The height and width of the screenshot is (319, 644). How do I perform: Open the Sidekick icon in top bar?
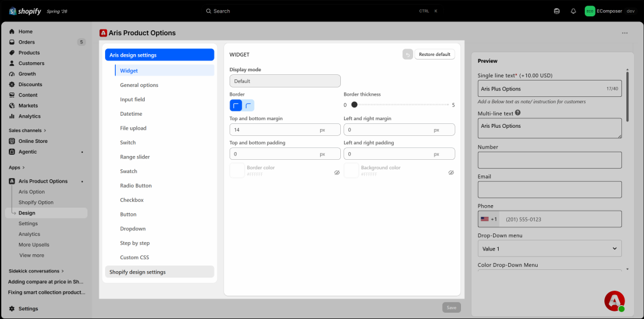557,11
